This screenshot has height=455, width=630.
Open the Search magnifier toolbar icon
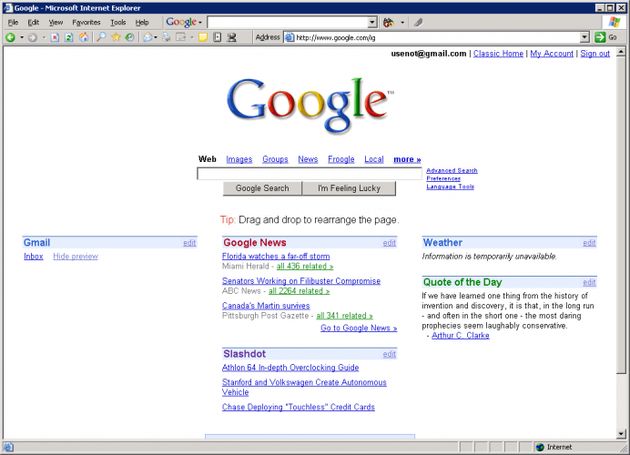point(101,37)
